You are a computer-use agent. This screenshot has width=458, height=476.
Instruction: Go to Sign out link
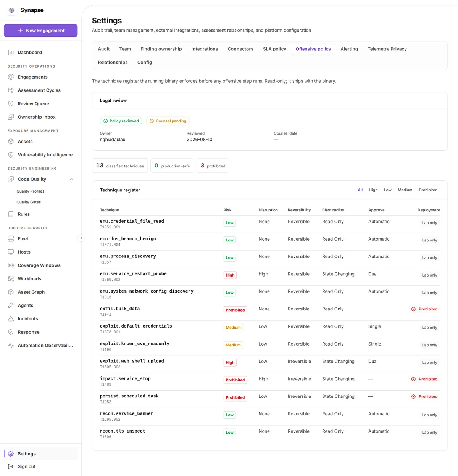click(x=26, y=466)
